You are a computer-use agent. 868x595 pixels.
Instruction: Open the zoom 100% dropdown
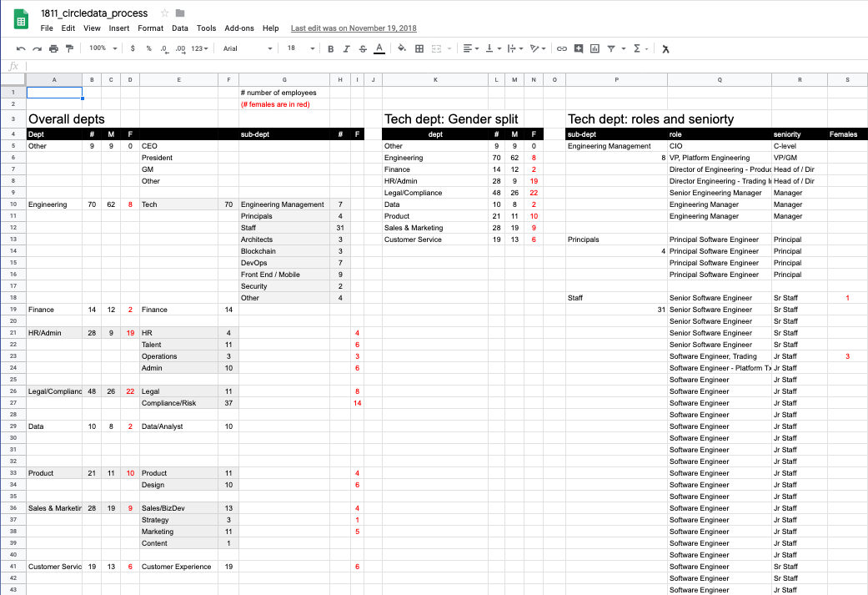click(x=103, y=48)
